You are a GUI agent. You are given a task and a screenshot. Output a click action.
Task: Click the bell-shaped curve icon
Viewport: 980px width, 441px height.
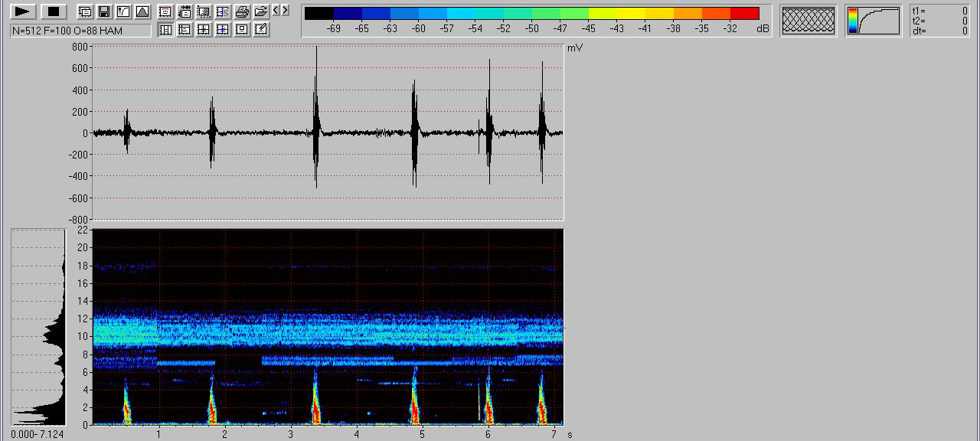coord(142,11)
